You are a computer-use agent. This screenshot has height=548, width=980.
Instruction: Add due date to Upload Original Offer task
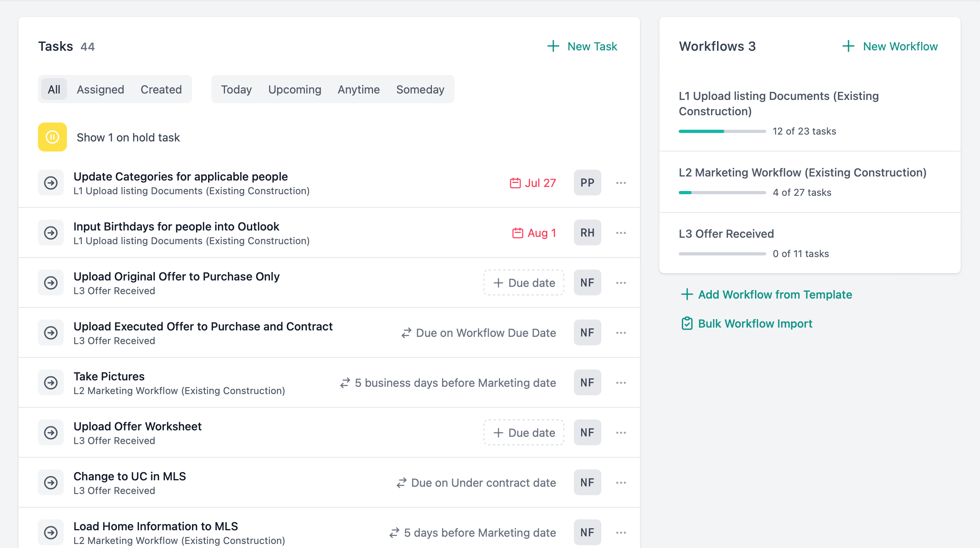(524, 283)
